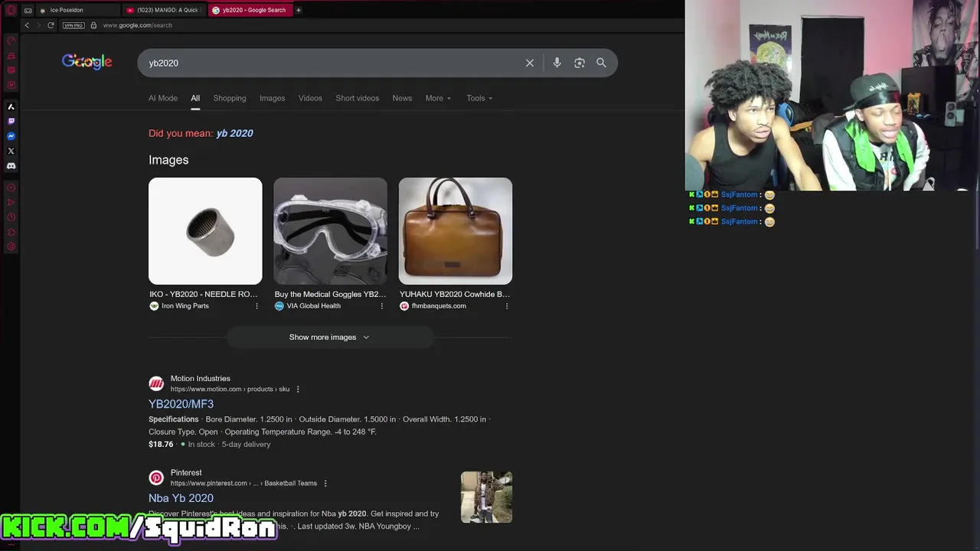Open the Videos results tab

point(310,98)
